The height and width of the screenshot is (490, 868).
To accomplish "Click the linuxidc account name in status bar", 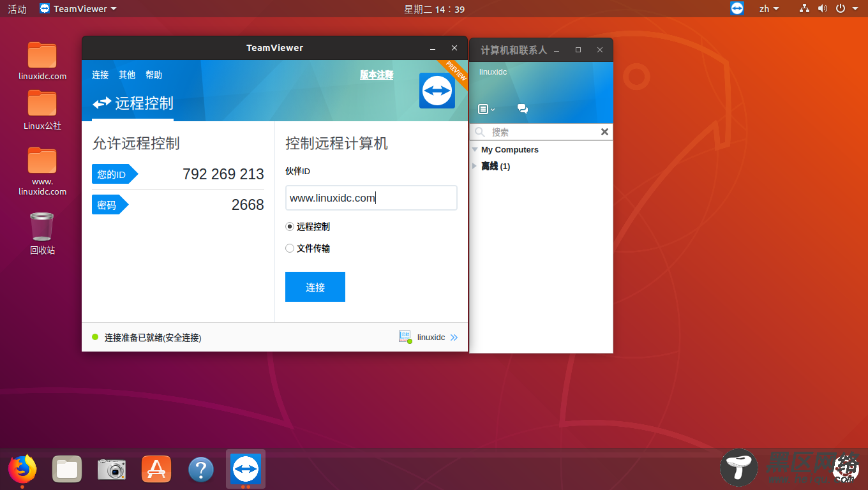I will pos(431,337).
